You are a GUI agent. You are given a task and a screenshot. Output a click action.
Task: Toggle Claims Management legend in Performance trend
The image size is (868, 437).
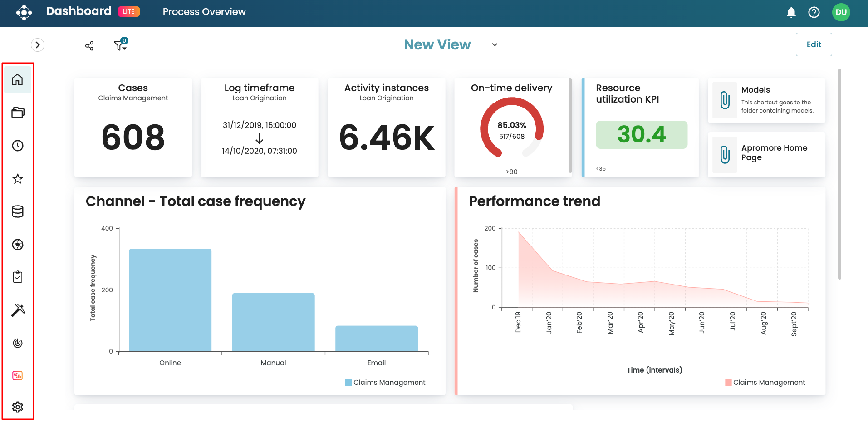[x=765, y=383]
